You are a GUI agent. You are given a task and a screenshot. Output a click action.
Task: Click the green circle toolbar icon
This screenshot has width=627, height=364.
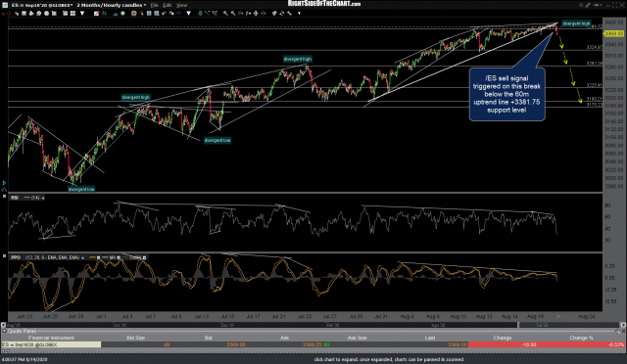click(122, 14)
